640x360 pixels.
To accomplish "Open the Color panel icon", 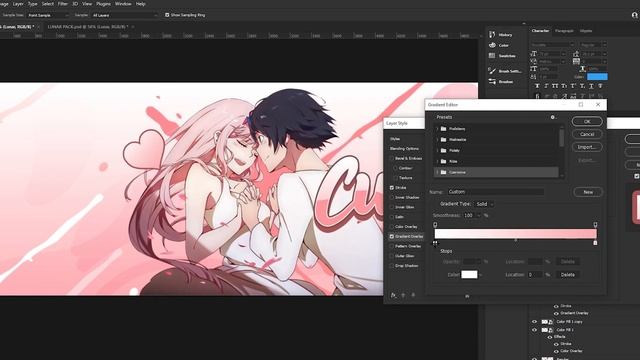I will (492, 45).
